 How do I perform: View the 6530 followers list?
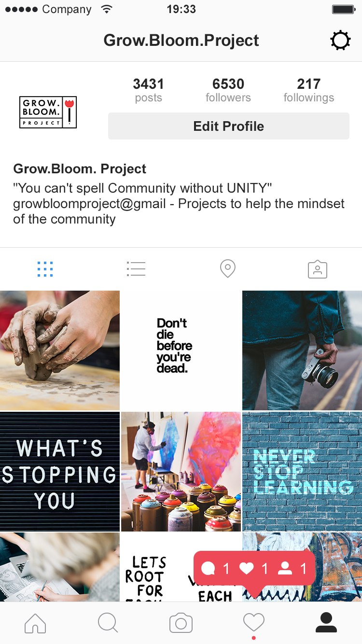click(x=228, y=90)
